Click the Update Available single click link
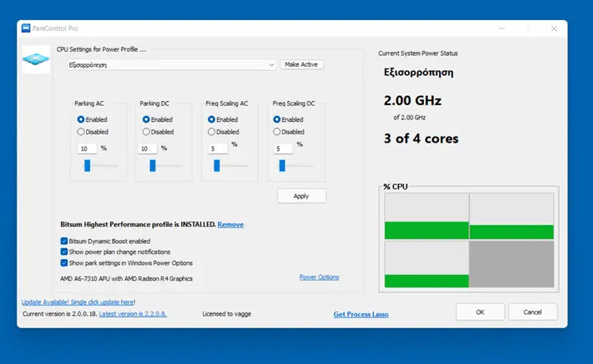Viewport: 593px width, 364px height. tap(77, 302)
